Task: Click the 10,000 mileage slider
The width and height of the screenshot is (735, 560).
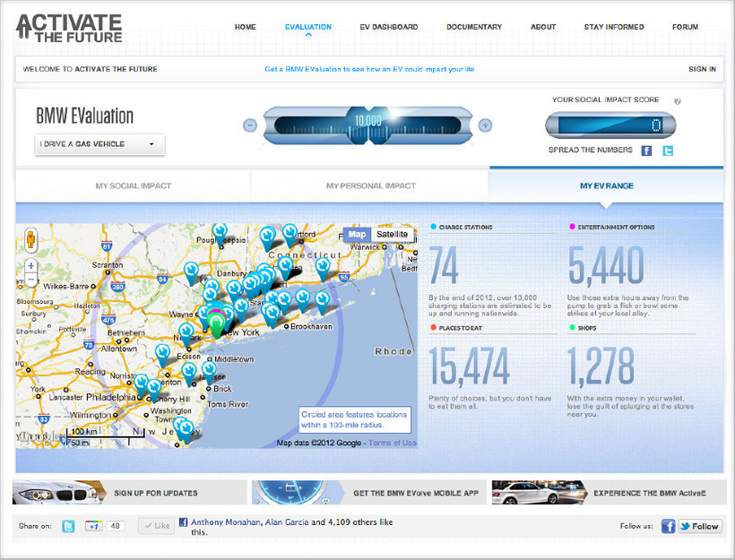Action: coord(368,125)
